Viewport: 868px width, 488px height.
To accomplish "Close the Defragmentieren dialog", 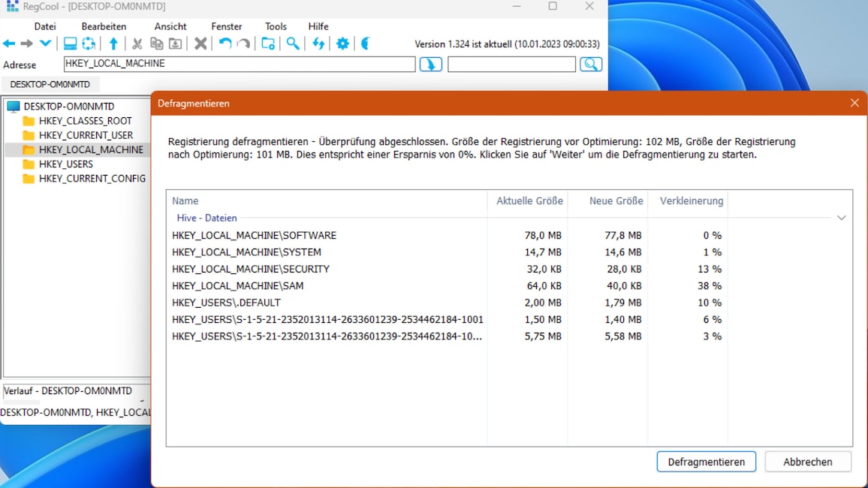I will click(854, 103).
